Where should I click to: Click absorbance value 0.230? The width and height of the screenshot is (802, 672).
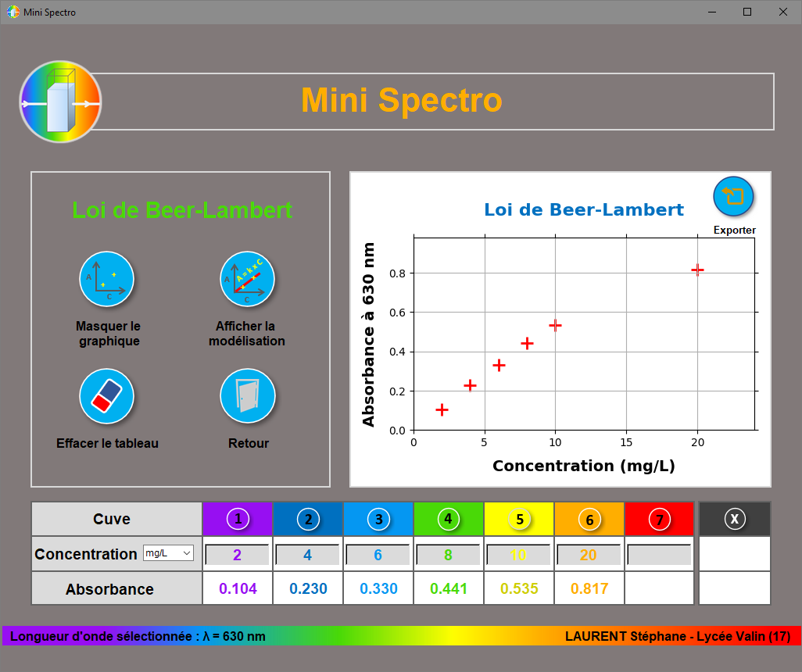click(x=308, y=588)
